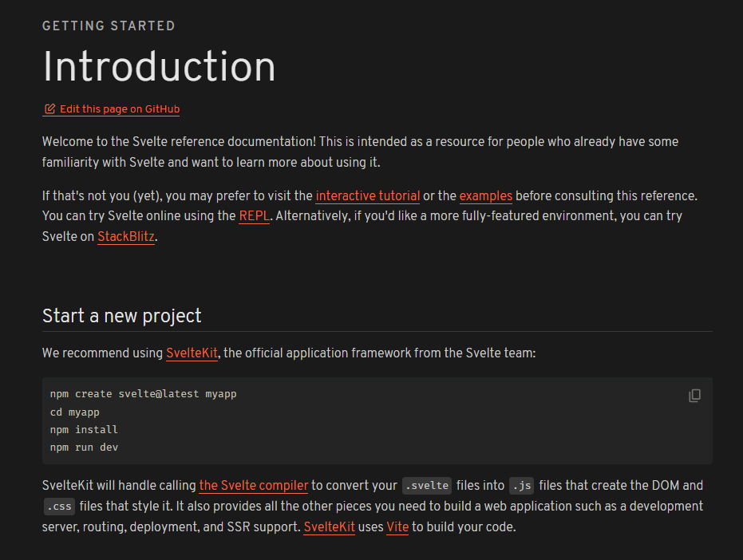Click the 'cd myapp' code line

[75, 412]
